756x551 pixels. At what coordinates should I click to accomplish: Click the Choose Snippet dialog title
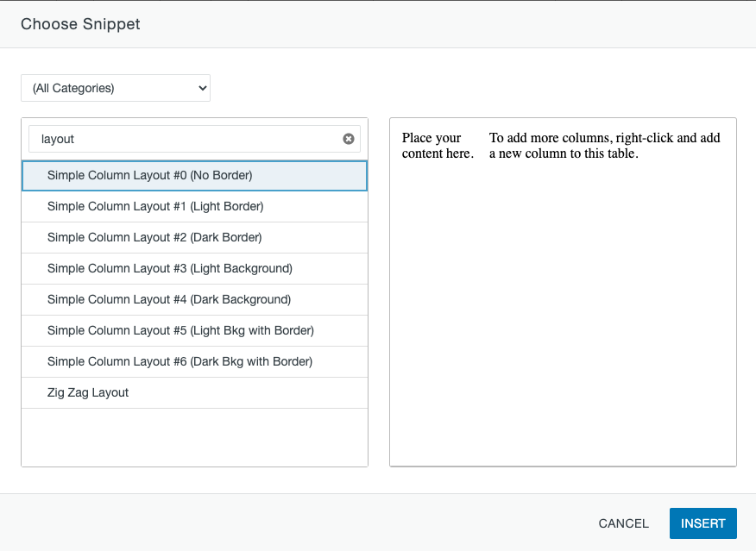point(80,24)
